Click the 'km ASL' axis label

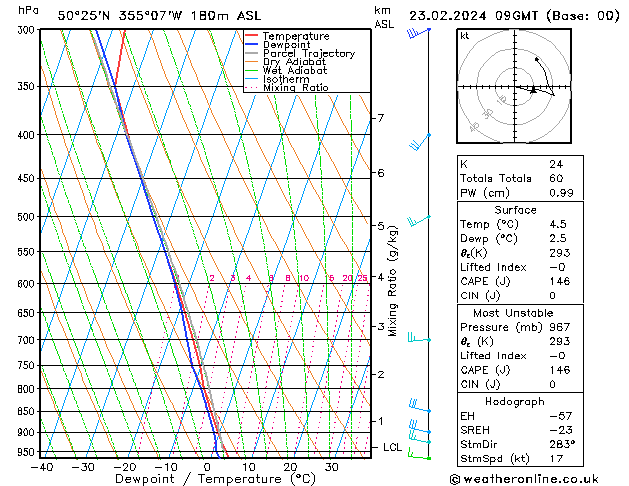tap(384, 17)
